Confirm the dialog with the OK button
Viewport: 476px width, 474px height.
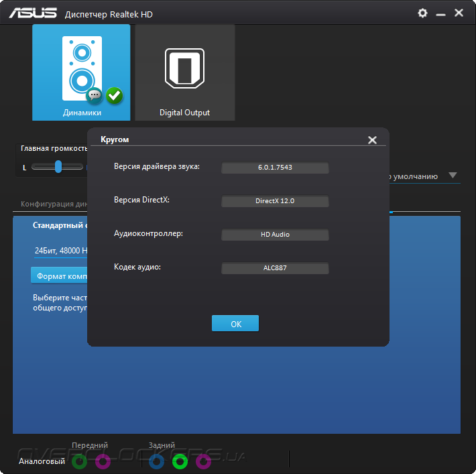(x=235, y=323)
